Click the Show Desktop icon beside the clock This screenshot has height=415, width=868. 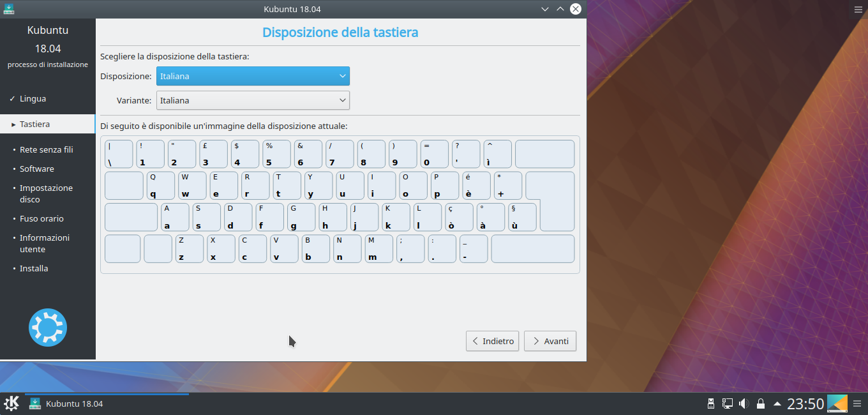coord(837,404)
